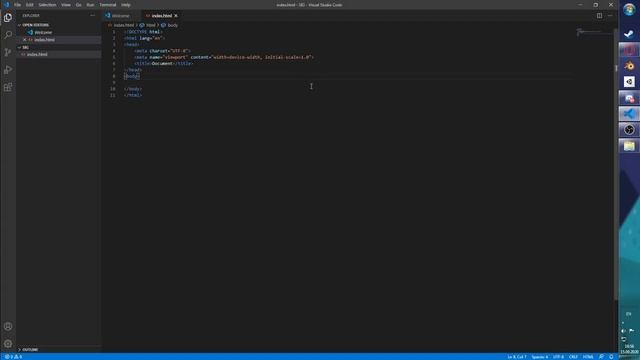
Task: Open Steam from the taskbar
Action: (629, 34)
